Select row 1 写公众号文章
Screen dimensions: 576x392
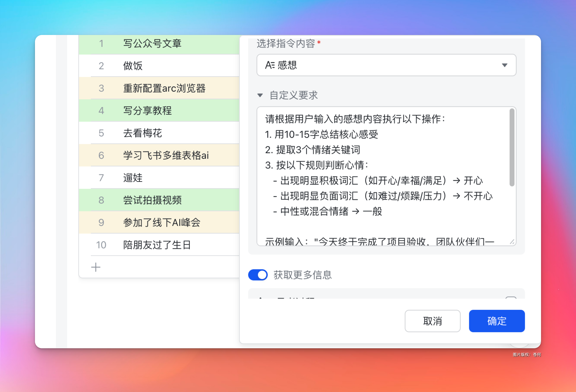click(x=152, y=44)
